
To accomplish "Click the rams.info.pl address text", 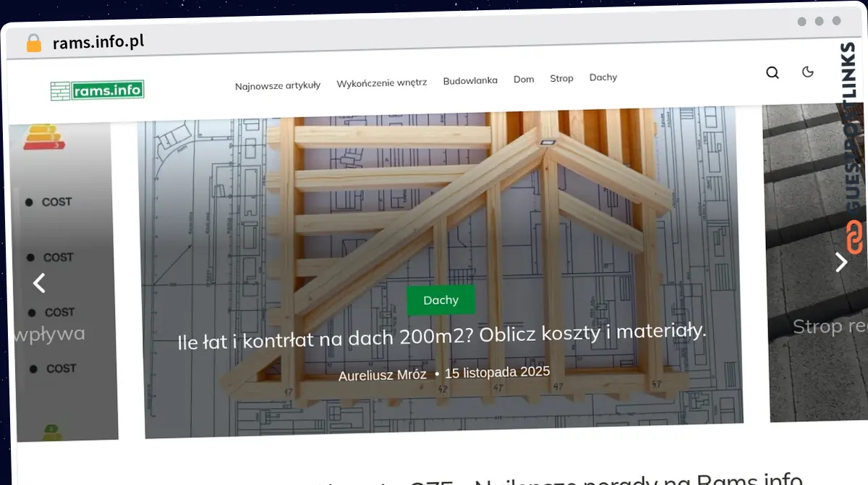I will 98,42.
